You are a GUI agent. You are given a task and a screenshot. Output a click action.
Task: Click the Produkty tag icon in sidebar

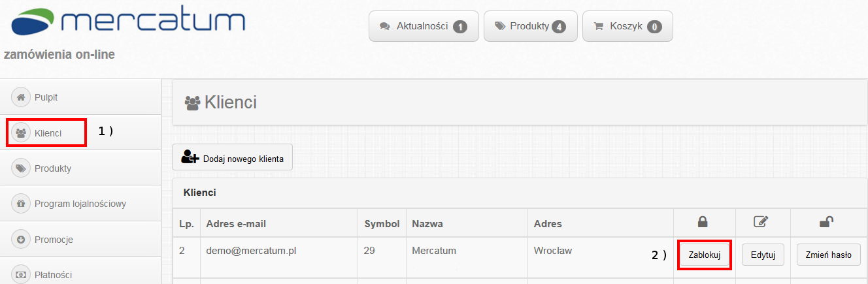21,168
